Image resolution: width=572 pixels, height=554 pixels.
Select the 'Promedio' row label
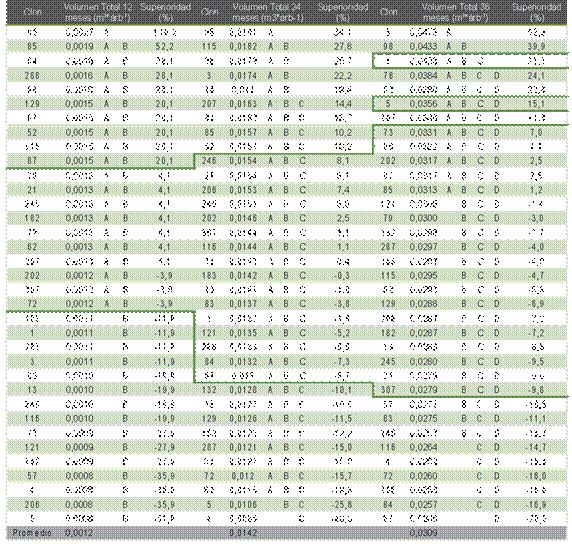32,533
